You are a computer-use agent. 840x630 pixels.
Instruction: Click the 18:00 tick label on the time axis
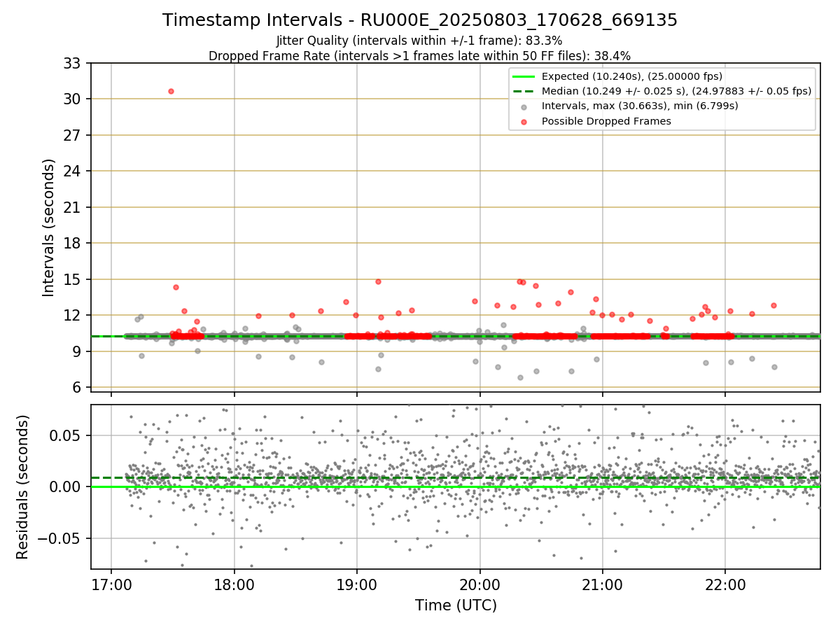tap(234, 583)
